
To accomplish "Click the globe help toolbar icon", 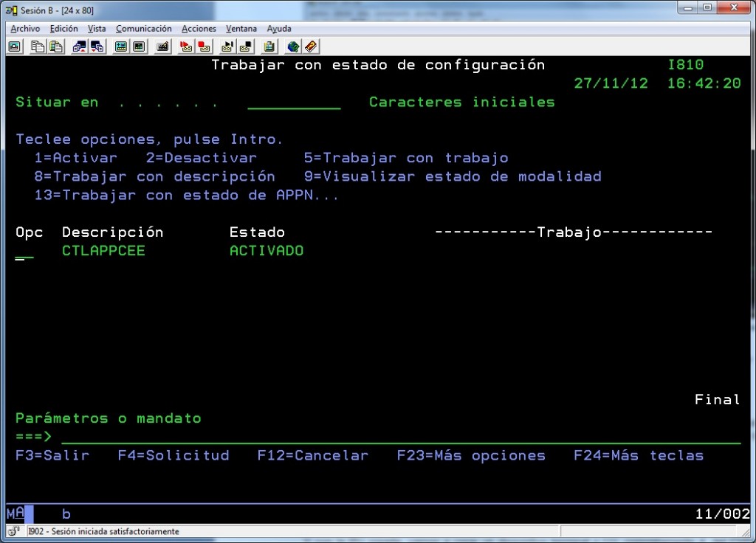I will coord(292,46).
